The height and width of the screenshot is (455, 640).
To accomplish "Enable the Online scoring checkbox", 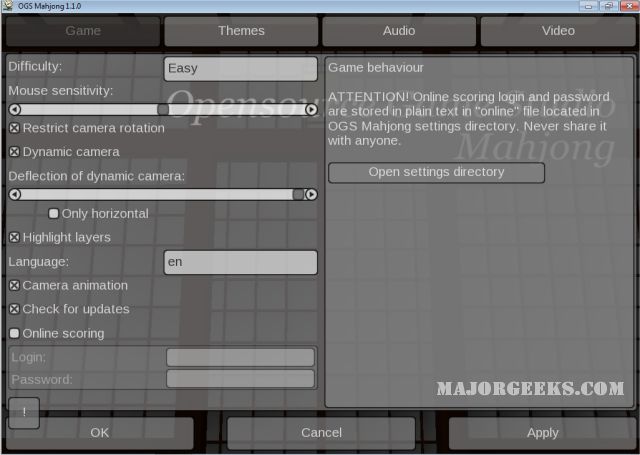I will (x=14, y=333).
